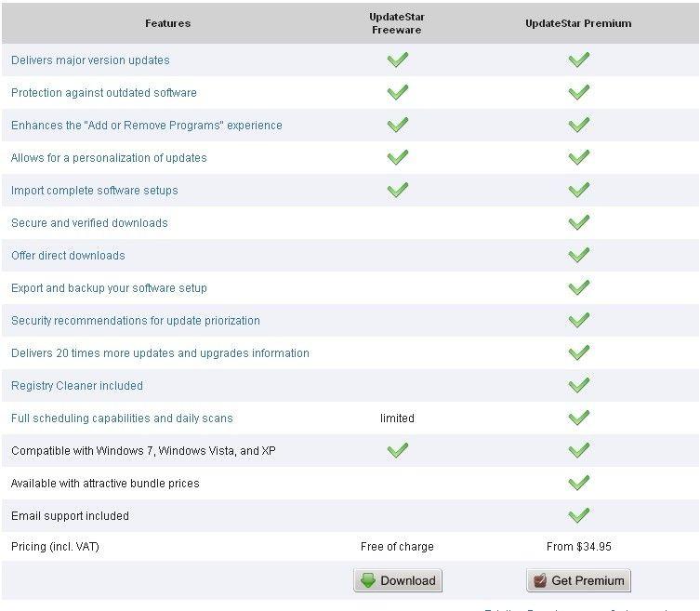700x611 pixels.
Task: Click the green Download arrow icon
Action: pyautogui.click(x=368, y=580)
